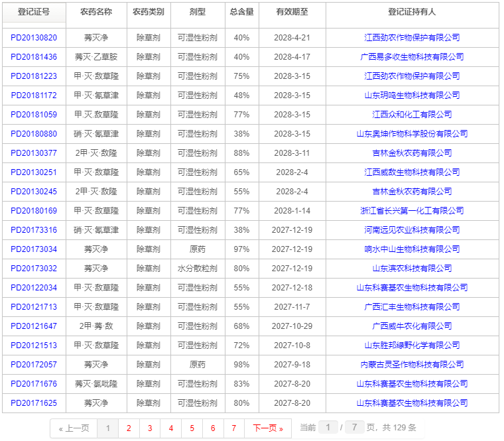Select page 4 in pagination

[x=170, y=428]
